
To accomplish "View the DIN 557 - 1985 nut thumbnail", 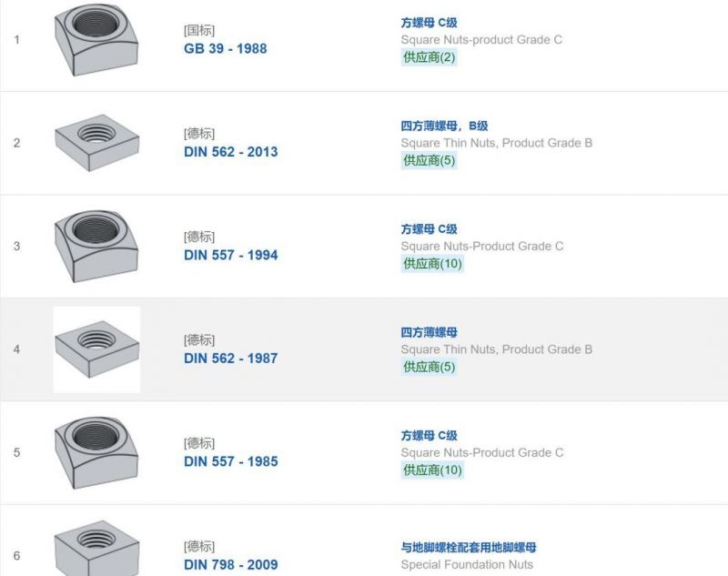I will point(96,452).
